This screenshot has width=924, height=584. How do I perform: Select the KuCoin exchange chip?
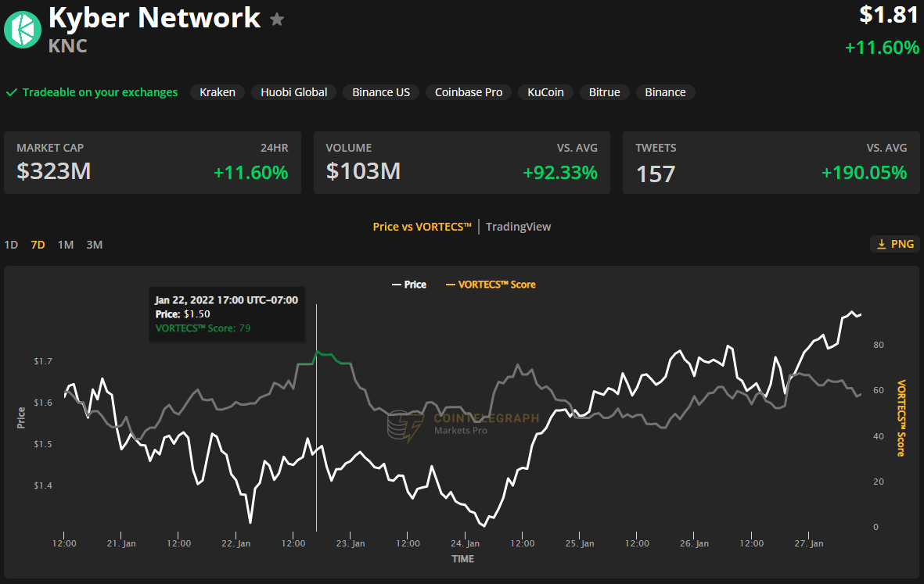pyautogui.click(x=545, y=92)
